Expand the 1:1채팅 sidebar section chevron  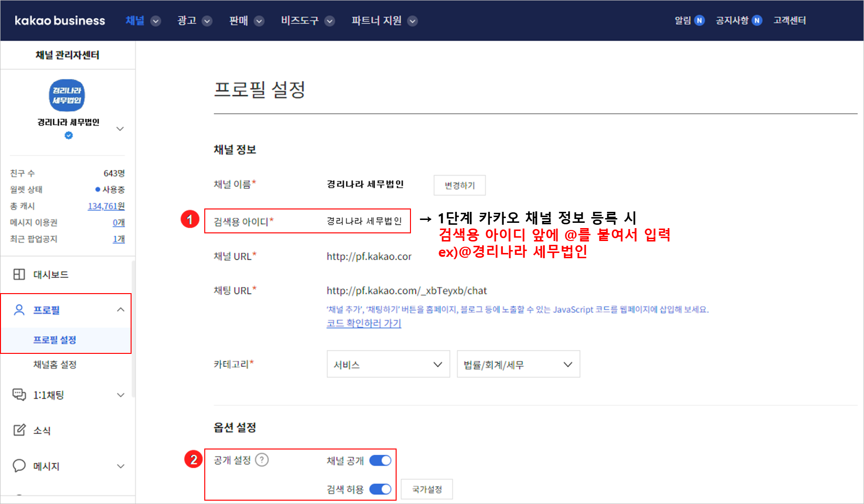(x=121, y=395)
